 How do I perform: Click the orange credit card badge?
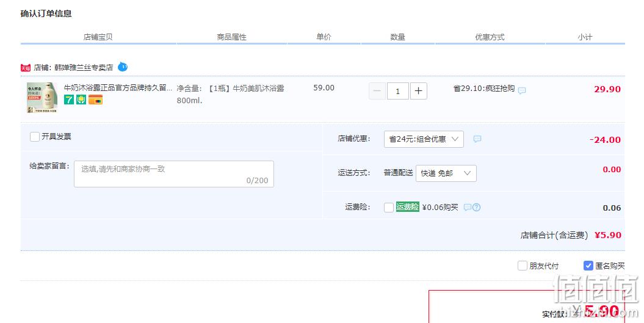coord(95,100)
